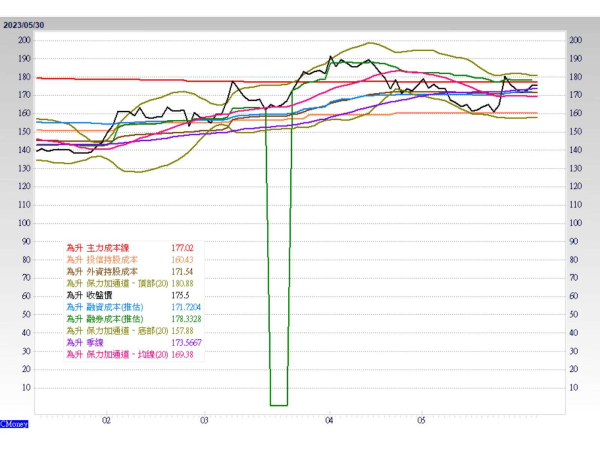Screen dimensions: 600x450
Task: Click the 04 month marker on x-axis
Action: tap(328, 421)
